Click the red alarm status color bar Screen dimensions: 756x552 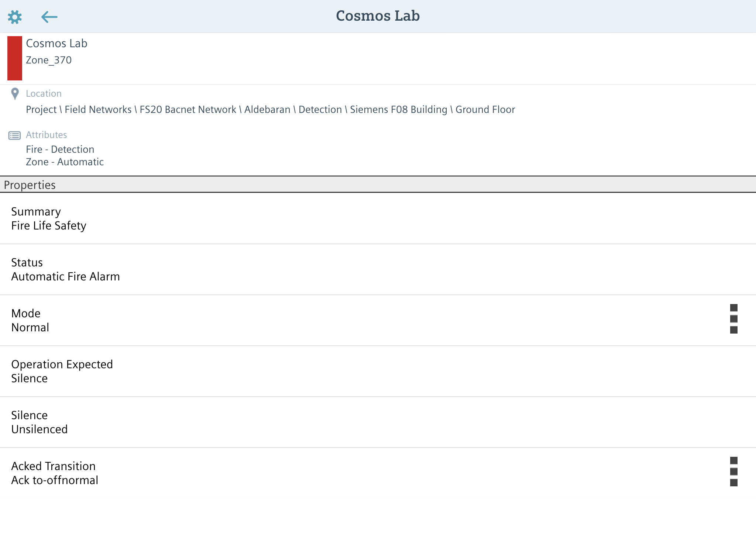tap(15, 58)
